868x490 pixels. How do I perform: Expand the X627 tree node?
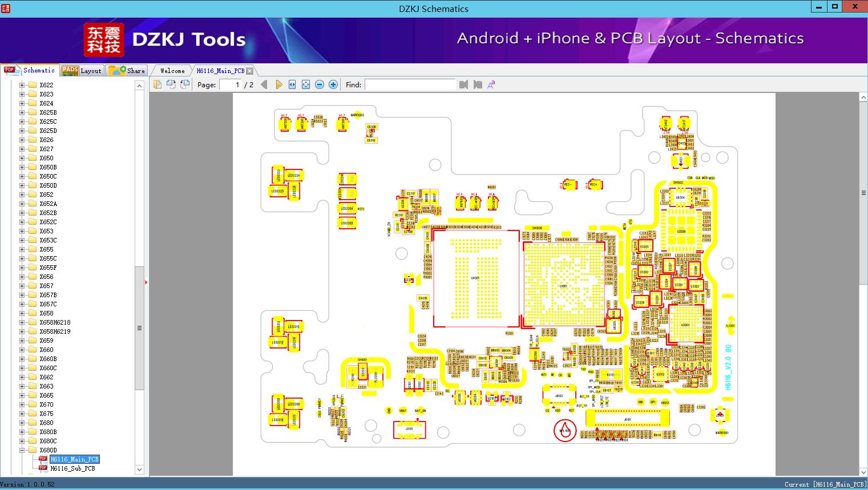tap(22, 149)
